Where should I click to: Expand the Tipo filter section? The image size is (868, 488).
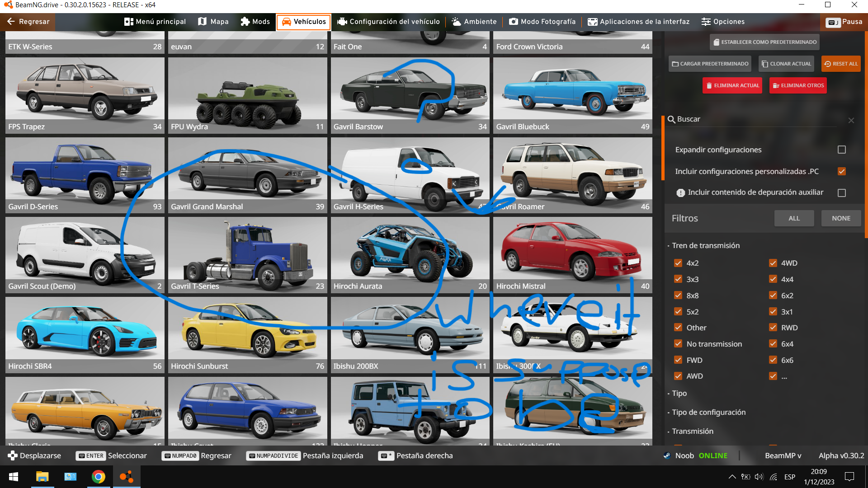click(x=679, y=393)
